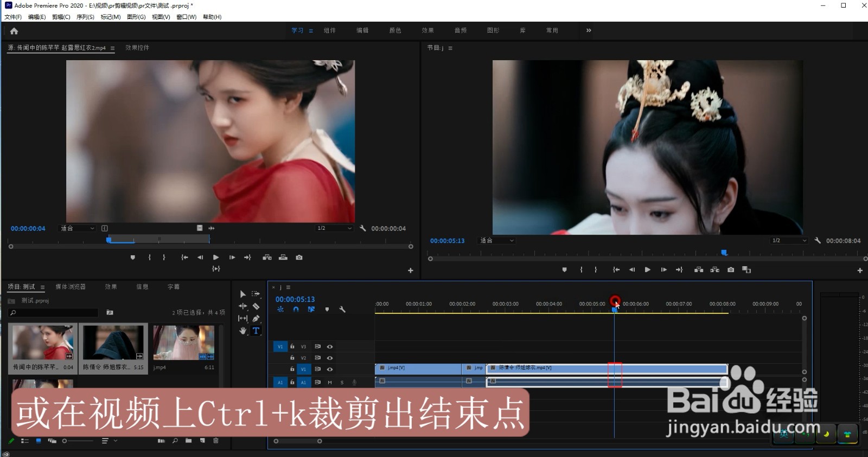Delete selected item with trash icon
Screen dimensions: 868x457
[216, 441]
